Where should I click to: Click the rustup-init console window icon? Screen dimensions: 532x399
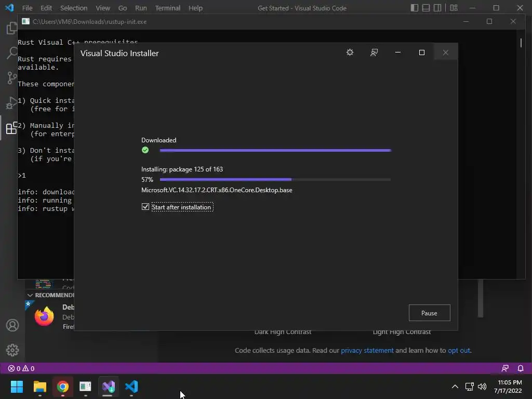(26, 21)
